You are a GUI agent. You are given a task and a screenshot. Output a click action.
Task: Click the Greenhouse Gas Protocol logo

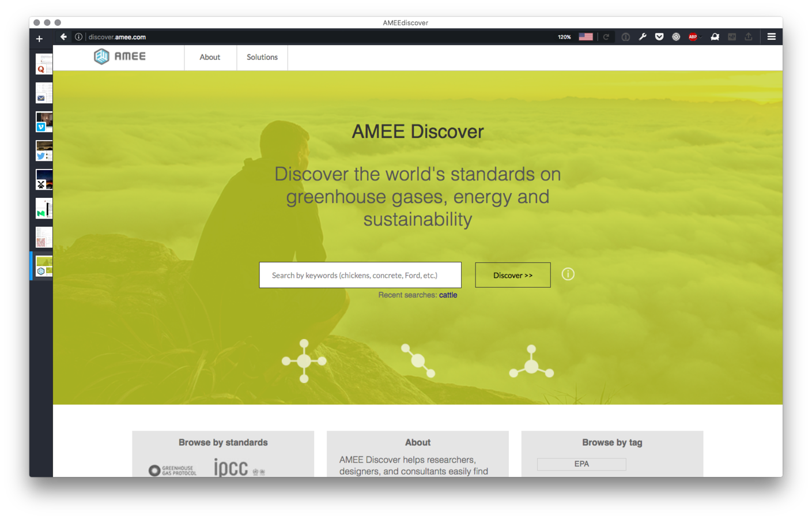[x=172, y=471]
